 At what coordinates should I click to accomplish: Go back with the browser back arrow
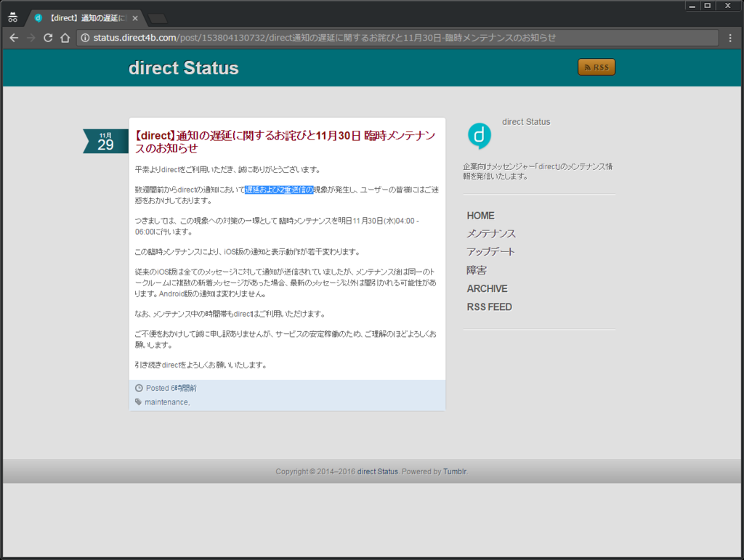[14, 38]
